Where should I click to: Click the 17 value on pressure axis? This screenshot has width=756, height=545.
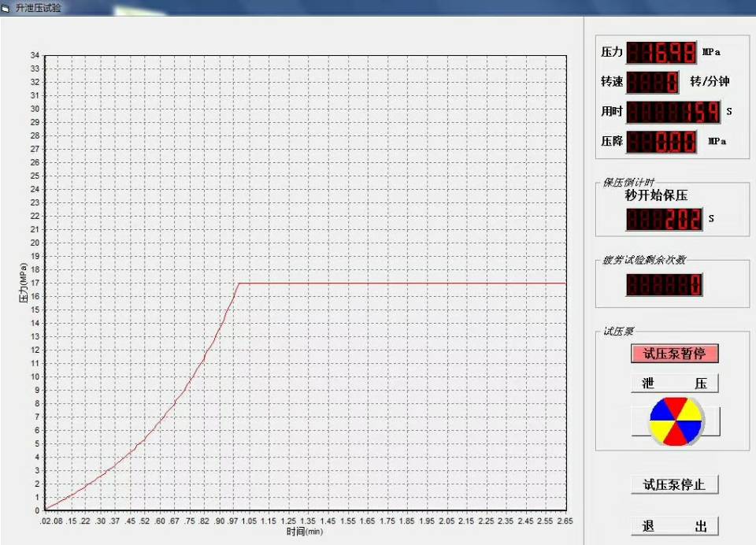[x=35, y=283]
